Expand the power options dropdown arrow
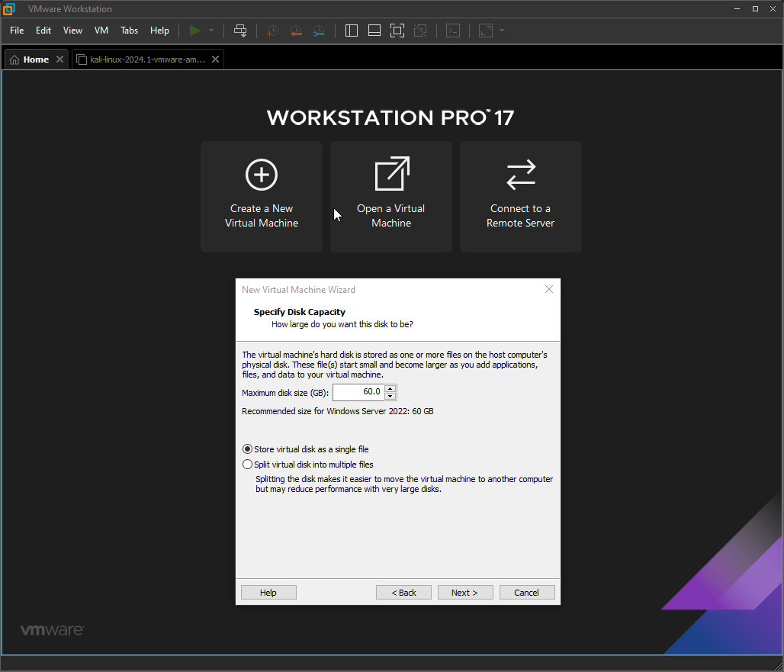Image resolution: width=784 pixels, height=672 pixels. 211,31
